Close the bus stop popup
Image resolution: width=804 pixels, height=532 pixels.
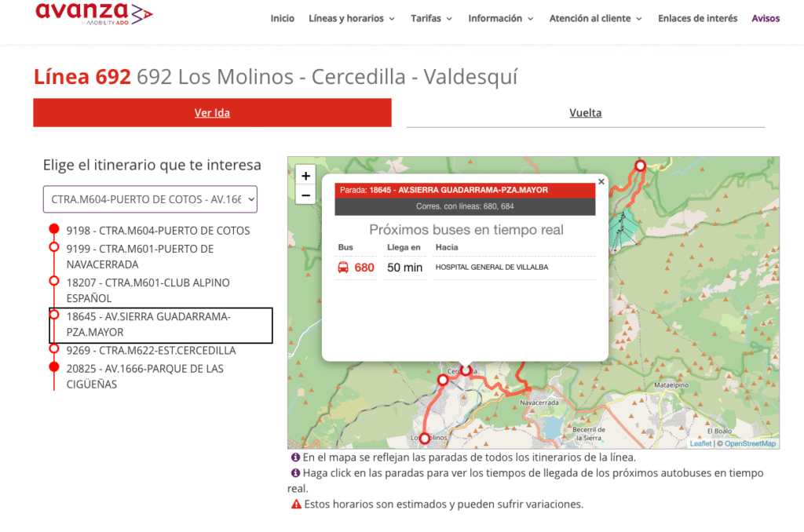[601, 181]
